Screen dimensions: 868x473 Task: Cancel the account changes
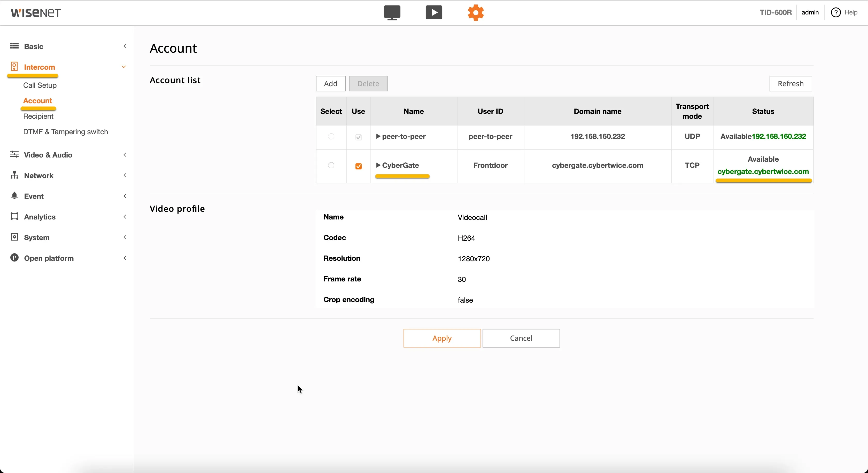521,338
